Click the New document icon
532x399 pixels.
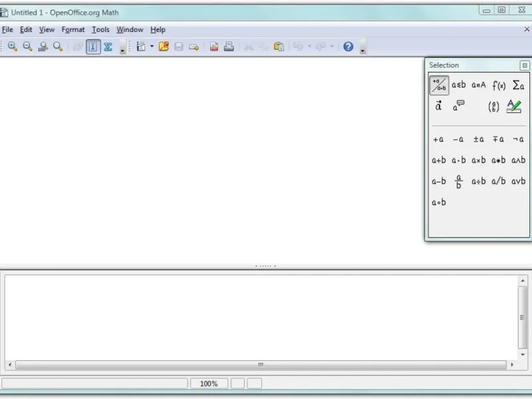[x=141, y=47]
